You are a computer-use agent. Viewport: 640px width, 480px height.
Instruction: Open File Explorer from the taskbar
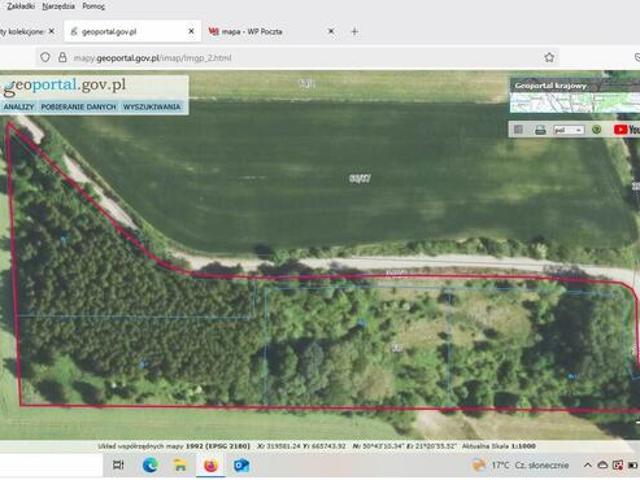point(180,465)
